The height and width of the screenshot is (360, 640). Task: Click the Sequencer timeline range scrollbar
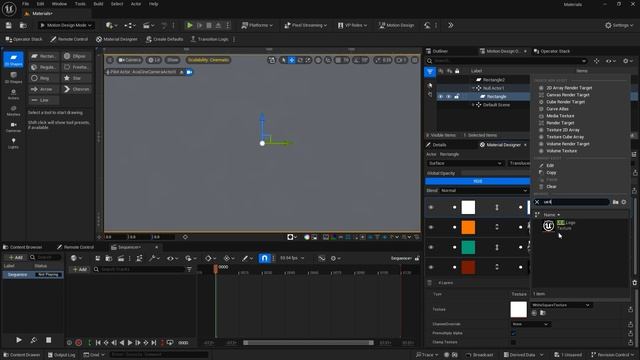click(x=308, y=343)
